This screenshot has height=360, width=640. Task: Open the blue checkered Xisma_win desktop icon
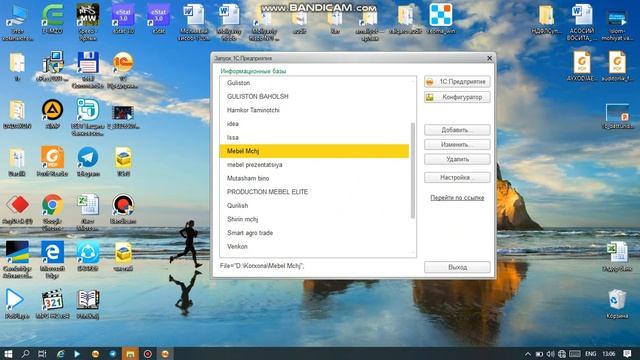[441, 19]
